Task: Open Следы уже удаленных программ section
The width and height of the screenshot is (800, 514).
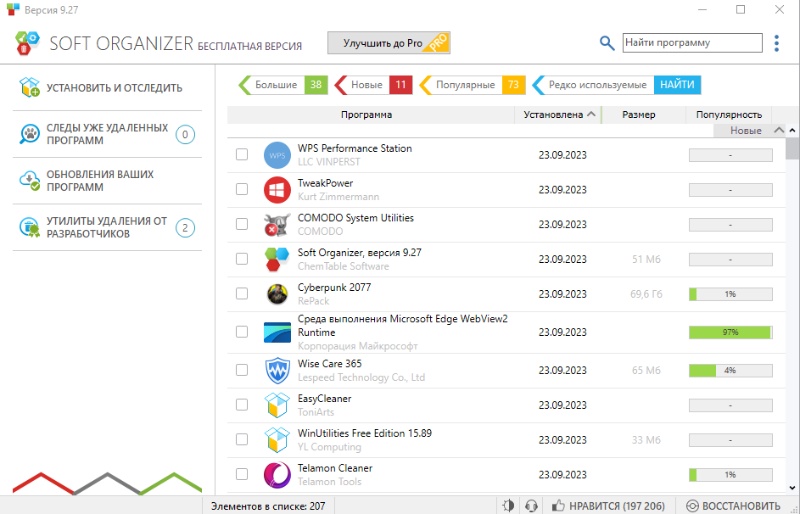Action: click(x=107, y=134)
